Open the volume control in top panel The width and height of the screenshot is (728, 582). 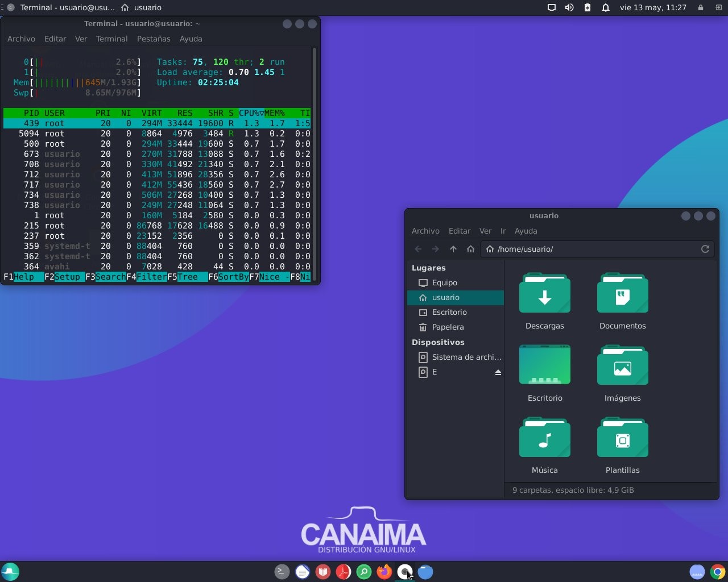click(569, 7)
